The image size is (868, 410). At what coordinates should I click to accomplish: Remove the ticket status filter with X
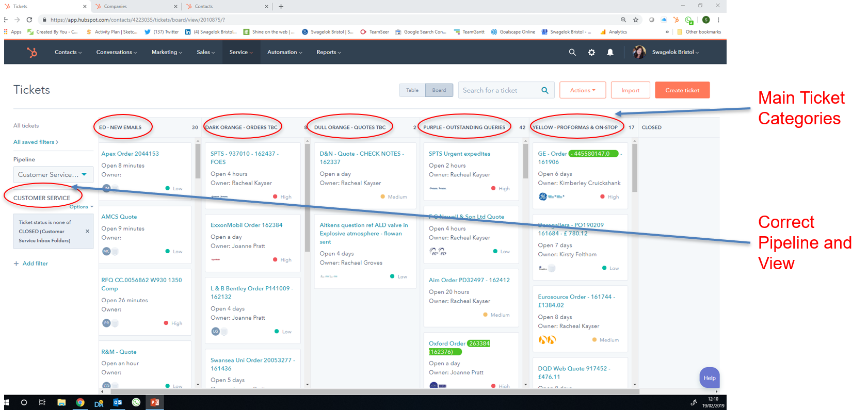pos(87,231)
